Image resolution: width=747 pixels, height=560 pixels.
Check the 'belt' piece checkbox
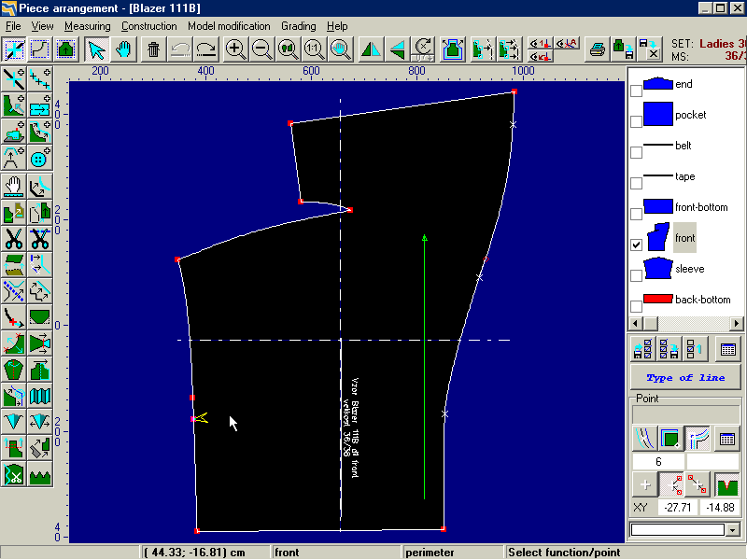click(636, 152)
